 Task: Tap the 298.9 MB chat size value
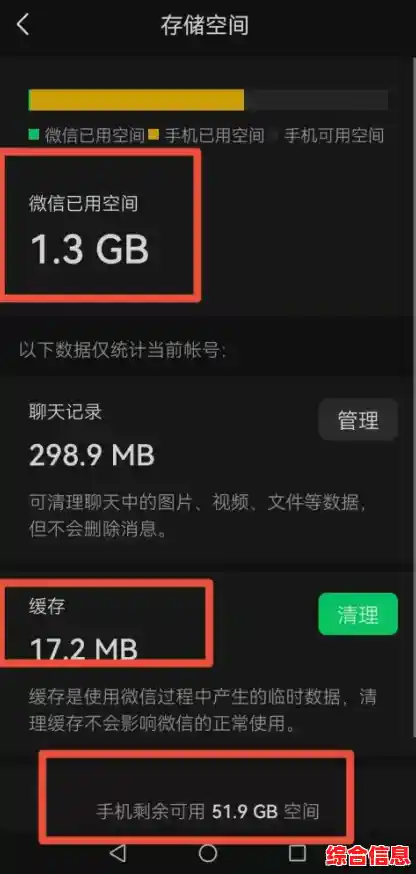(91, 455)
